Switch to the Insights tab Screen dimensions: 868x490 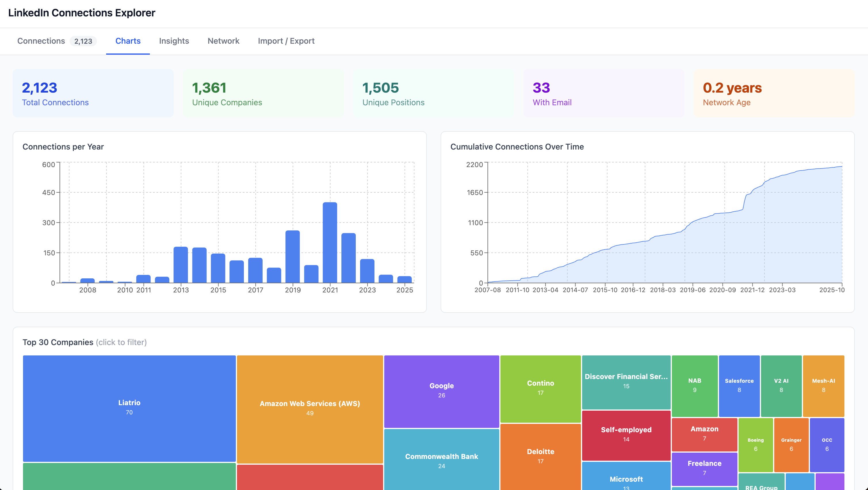pos(174,41)
